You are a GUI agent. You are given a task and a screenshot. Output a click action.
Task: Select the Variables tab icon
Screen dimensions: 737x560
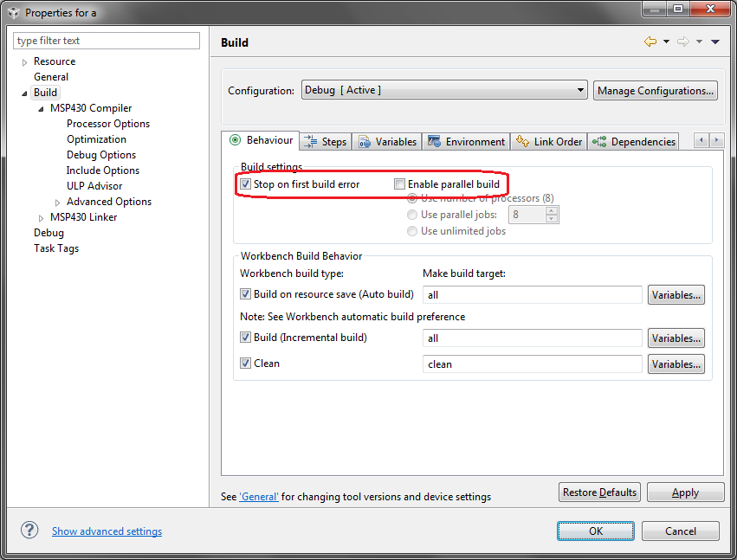(365, 140)
